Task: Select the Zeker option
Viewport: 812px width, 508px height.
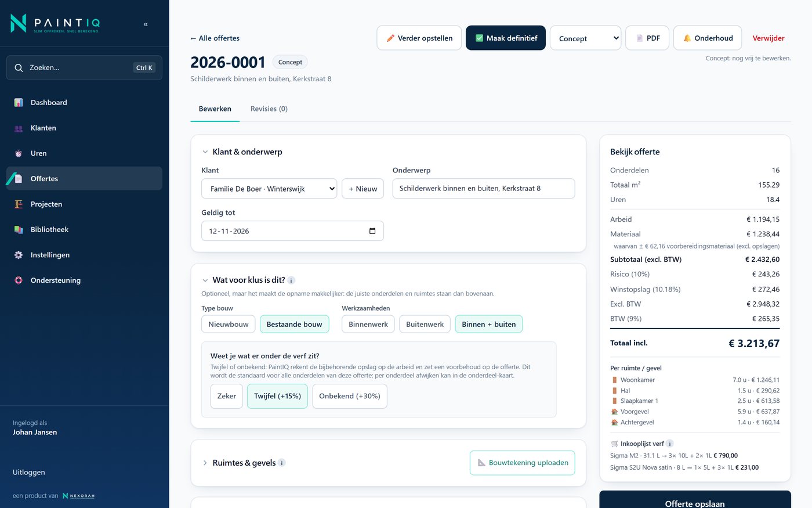Action: (227, 396)
